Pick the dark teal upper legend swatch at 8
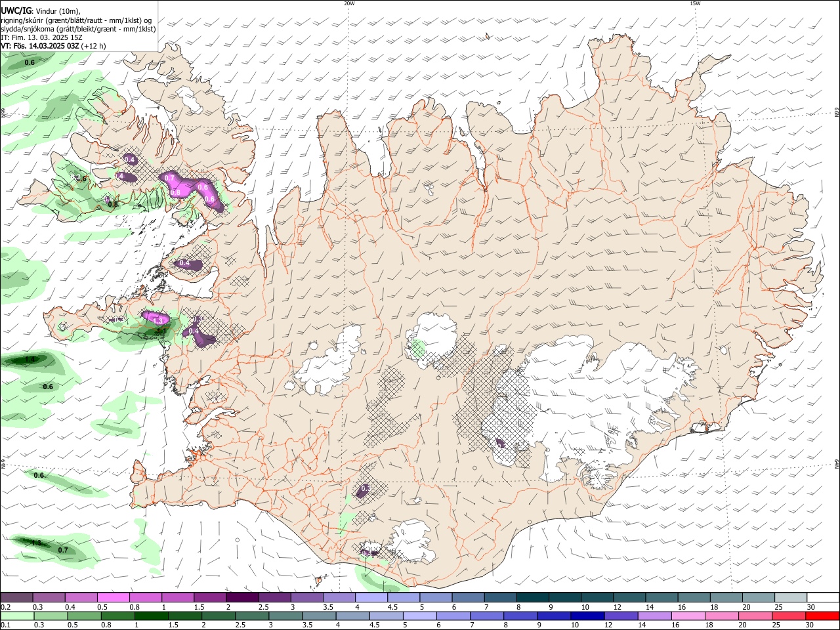The width and height of the screenshot is (840, 630). 533,597
